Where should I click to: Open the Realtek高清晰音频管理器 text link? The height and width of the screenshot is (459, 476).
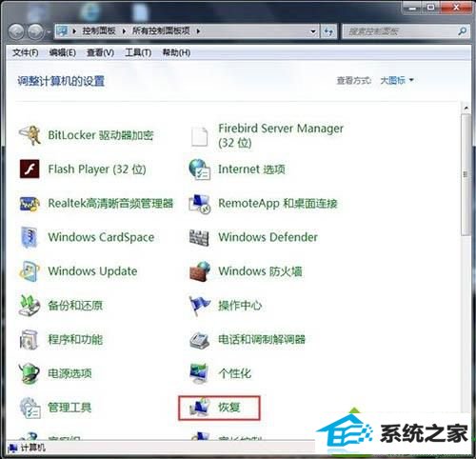pyautogui.click(x=110, y=203)
